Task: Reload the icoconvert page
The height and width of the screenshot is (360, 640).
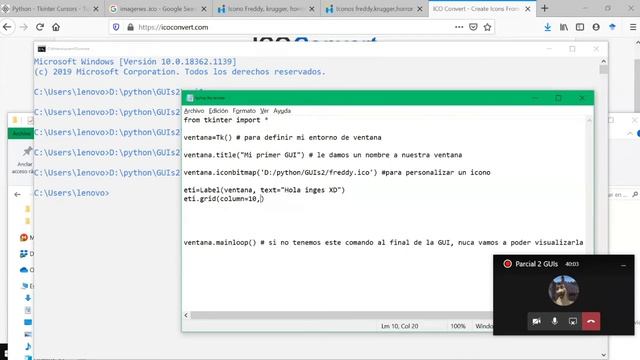Action: (x=40, y=27)
